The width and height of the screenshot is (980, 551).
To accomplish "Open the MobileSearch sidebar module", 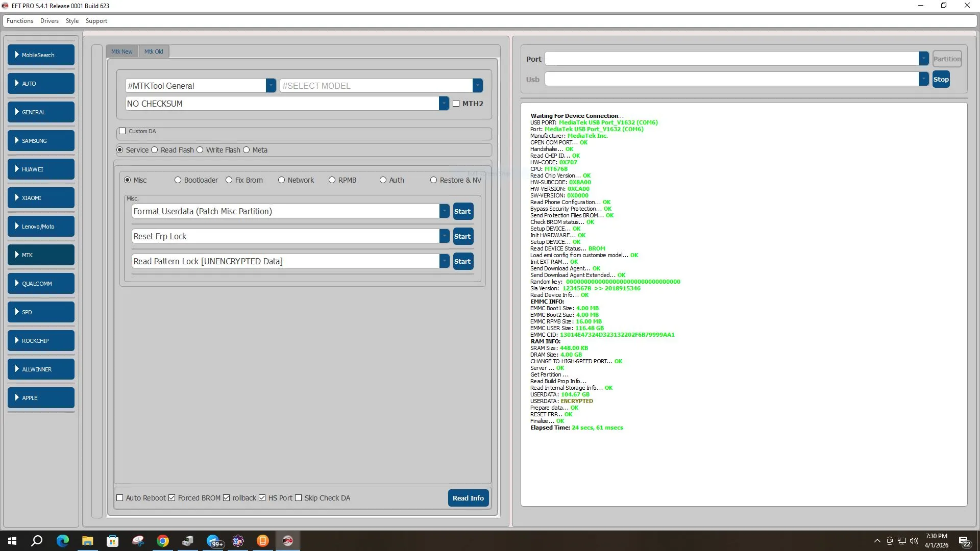I will (x=41, y=55).
